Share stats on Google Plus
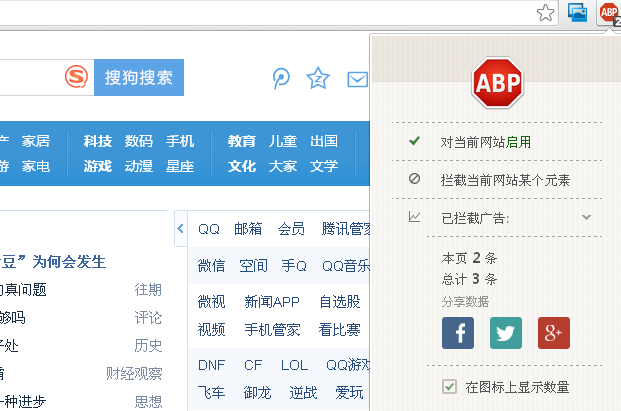This screenshot has height=411, width=621. pyautogui.click(x=554, y=333)
